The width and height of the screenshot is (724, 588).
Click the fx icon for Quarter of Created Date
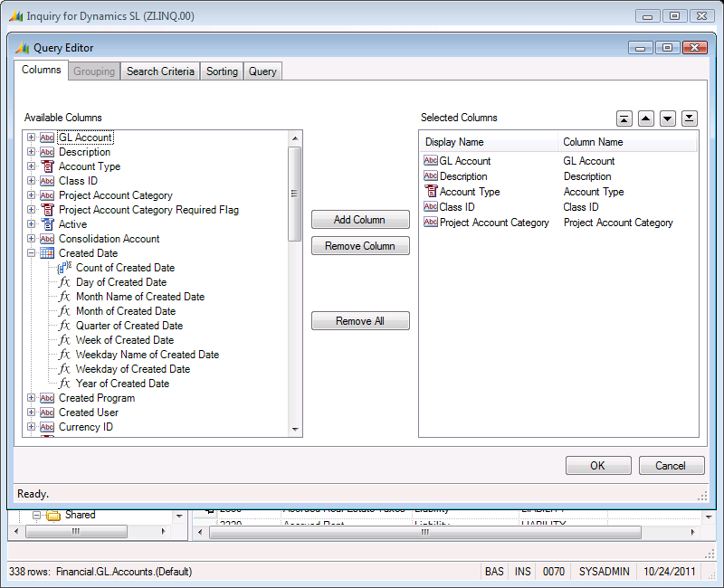click(64, 326)
